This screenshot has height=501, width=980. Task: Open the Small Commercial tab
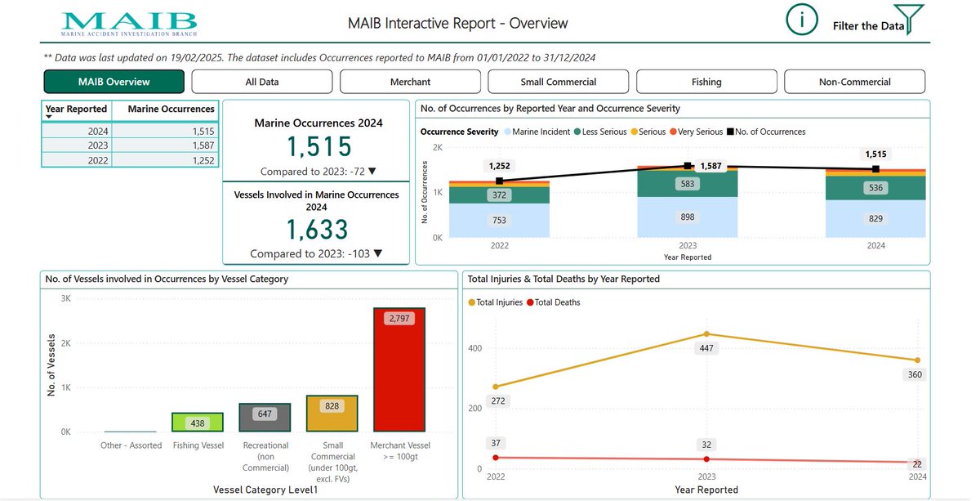pos(559,82)
